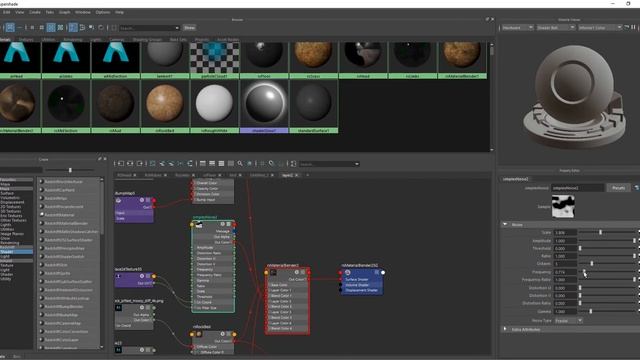The height and width of the screenshot is (360, 640).
Task: Select the rsMaterialBlender2 node header
Action: [287, 272]
